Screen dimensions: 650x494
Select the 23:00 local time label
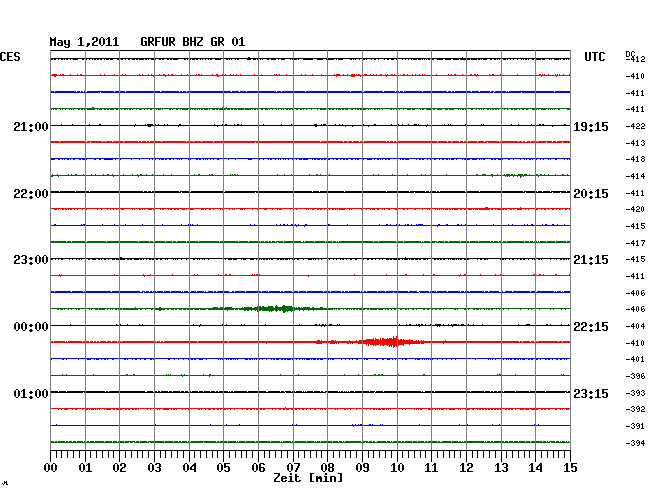tap(31, 260)
